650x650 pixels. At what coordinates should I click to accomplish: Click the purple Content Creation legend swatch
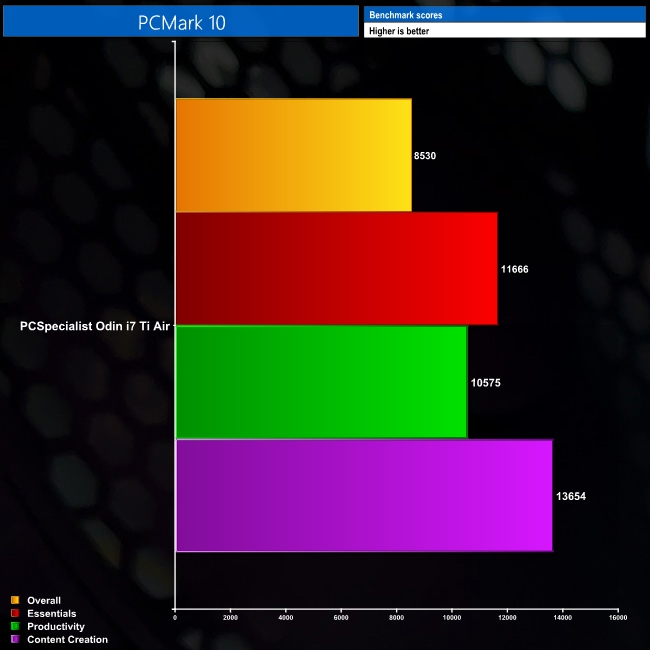point(15,639)
